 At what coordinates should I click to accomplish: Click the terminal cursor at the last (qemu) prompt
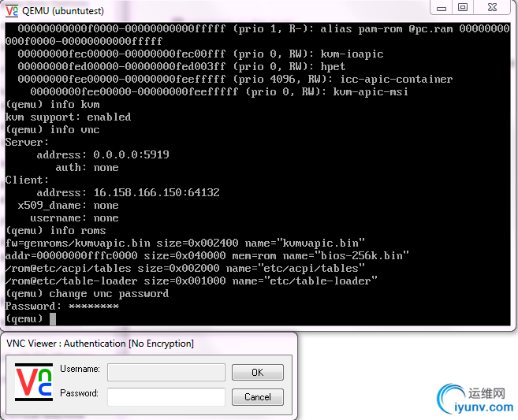(53, 319)
